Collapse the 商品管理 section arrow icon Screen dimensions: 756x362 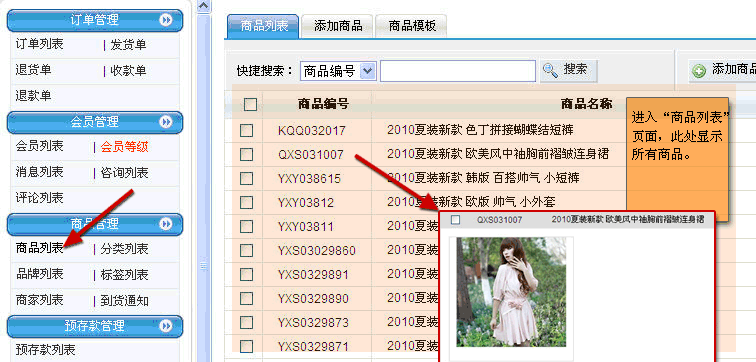tap(166, 224)
